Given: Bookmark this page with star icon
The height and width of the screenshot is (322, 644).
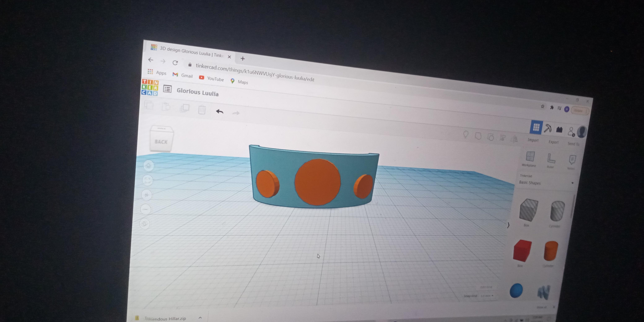Looking at the screenshot, I should [542, 106].
